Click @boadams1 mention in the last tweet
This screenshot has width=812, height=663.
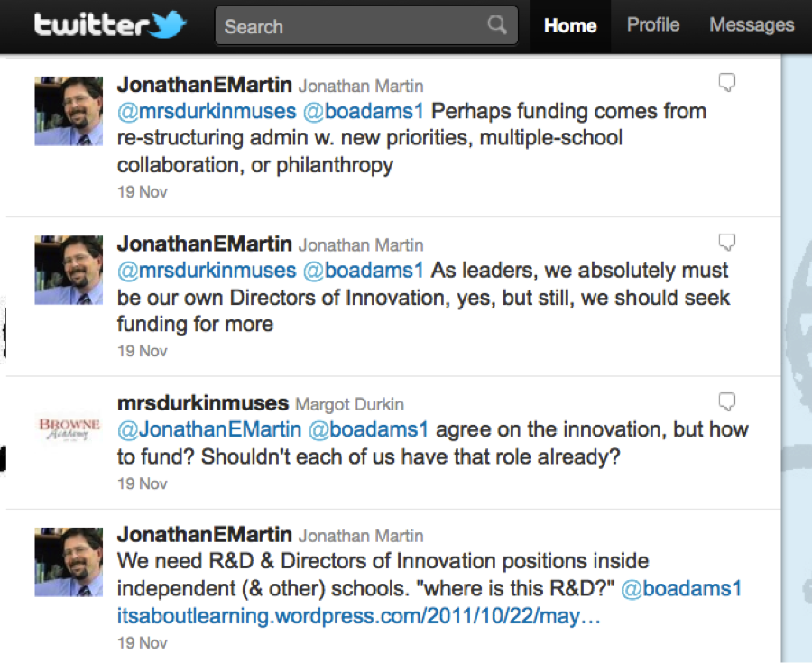681,589
